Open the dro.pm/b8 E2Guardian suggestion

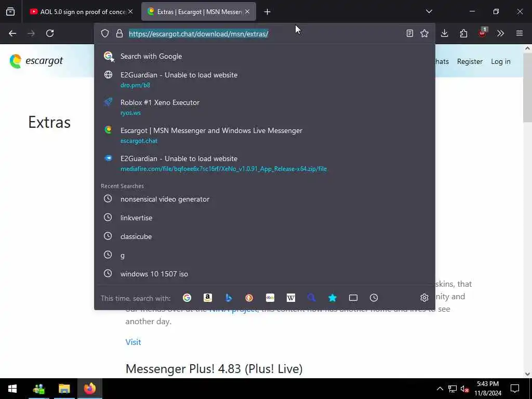[x=264, y=79]
